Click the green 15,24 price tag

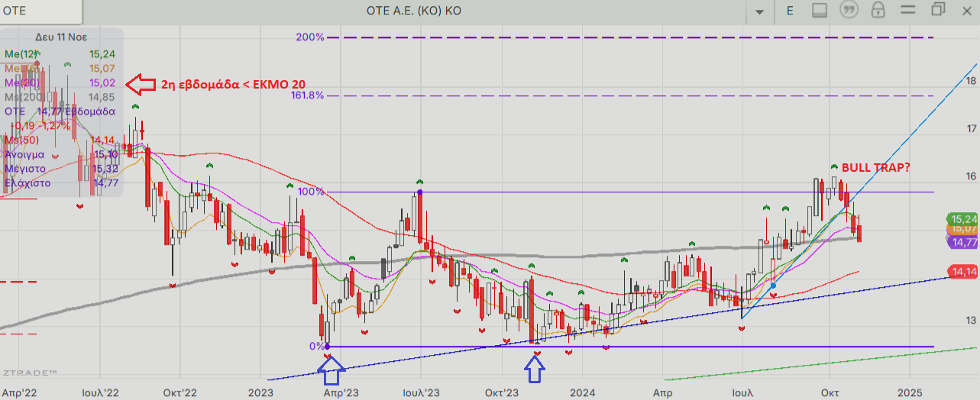(962, 218)
